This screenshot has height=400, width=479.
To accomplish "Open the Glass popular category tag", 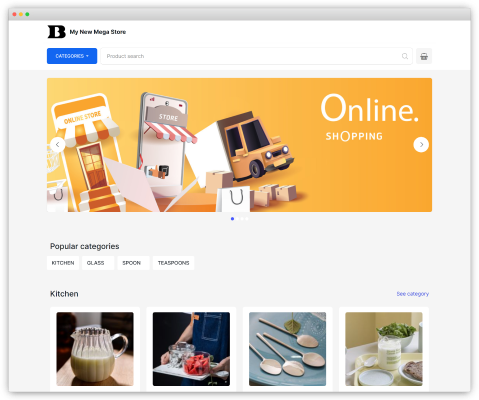I will (98, 263).
